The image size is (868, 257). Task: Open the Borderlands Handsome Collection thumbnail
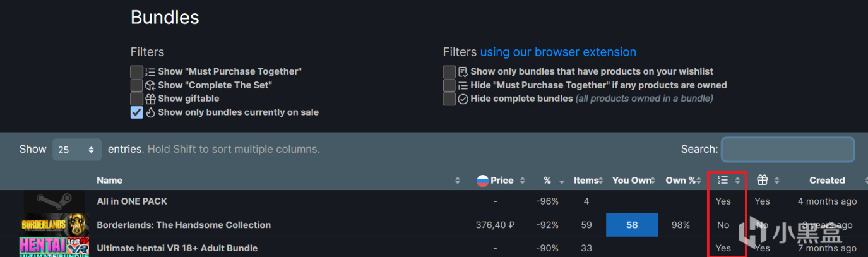(x=54, y=225)
